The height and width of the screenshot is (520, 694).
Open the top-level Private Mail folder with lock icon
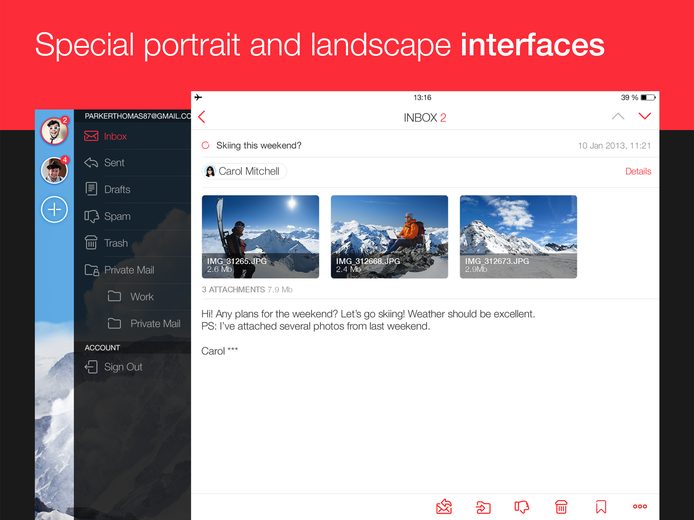pyautogui.click(x=132, y=270)
